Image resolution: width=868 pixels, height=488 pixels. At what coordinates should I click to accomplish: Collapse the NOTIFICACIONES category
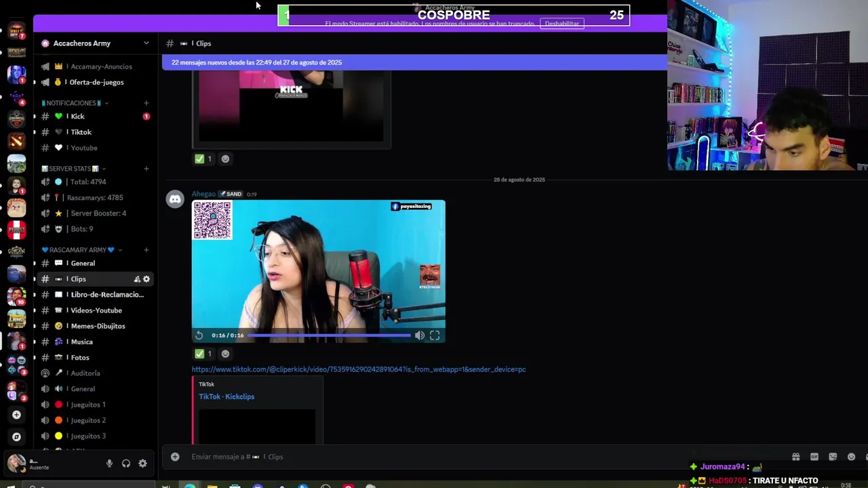pos(75,103)
